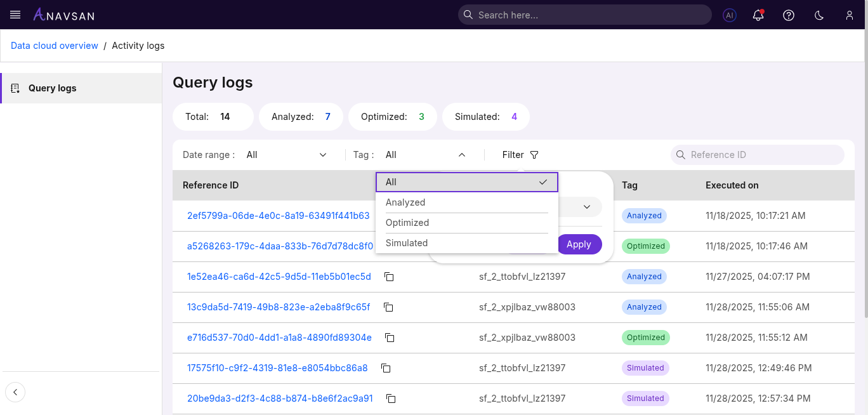This screenshot has width=868, height=415.
Task: Open the help question mark icon
Action: pyautogui.click(x=789, y=15)
